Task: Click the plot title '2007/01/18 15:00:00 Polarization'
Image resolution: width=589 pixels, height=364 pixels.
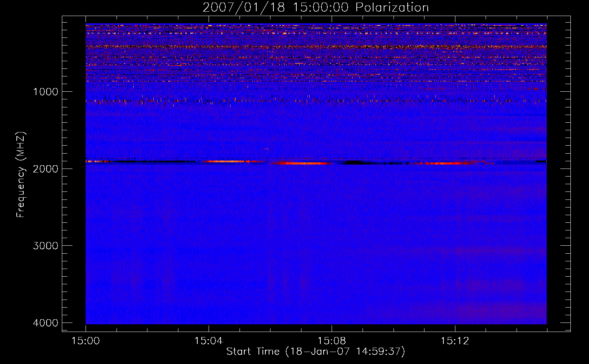Action: (316, 7)
